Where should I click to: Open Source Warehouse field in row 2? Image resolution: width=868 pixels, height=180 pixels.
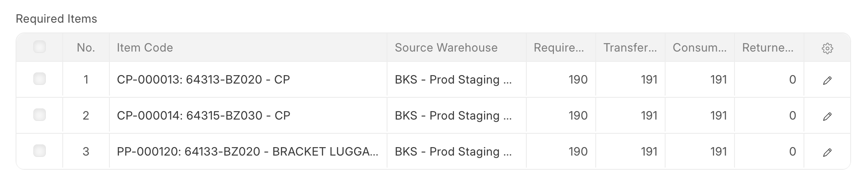click(453, 116)
